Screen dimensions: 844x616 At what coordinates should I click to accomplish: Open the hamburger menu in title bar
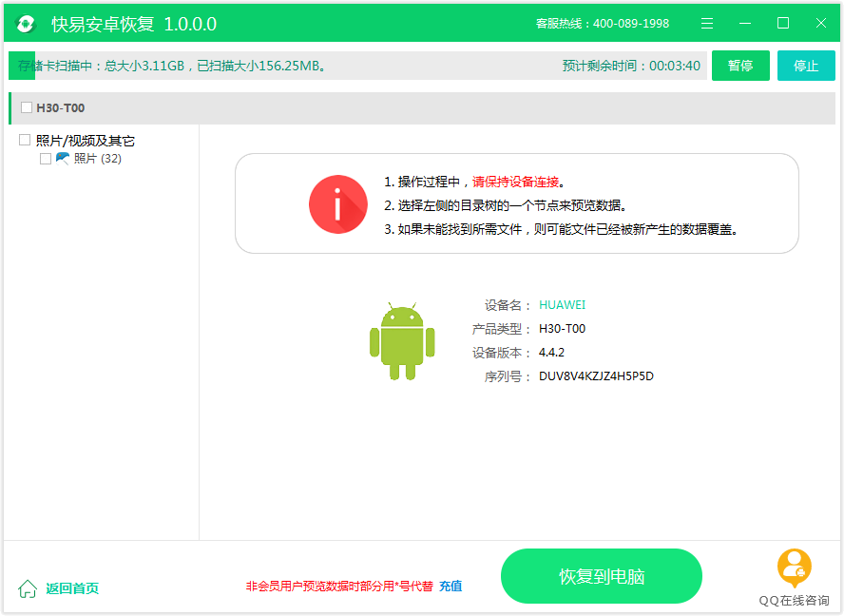pos(707,24)
